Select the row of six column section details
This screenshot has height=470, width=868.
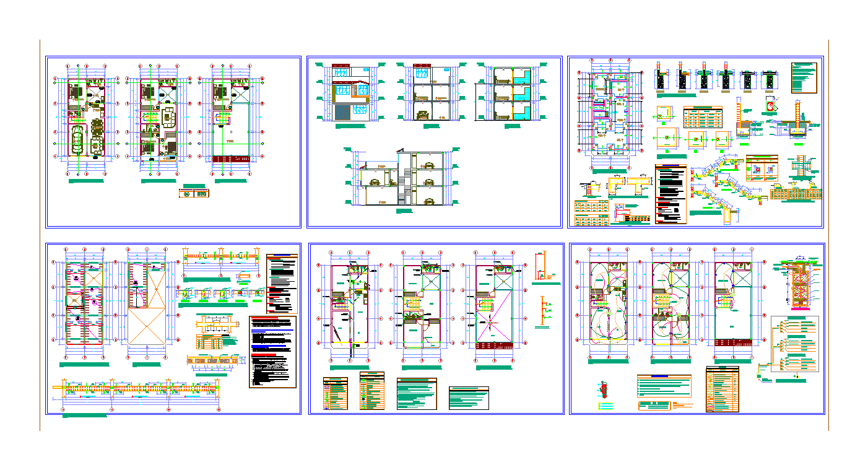[716, 79]
